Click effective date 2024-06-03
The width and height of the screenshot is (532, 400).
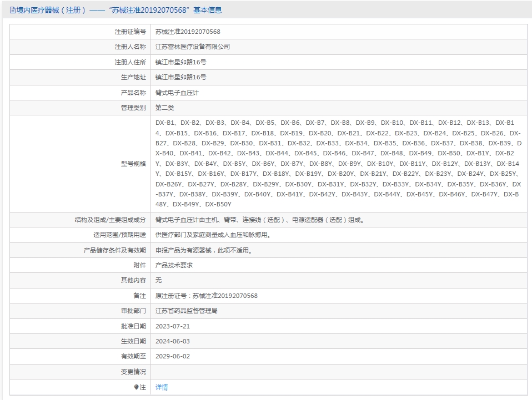173,341
